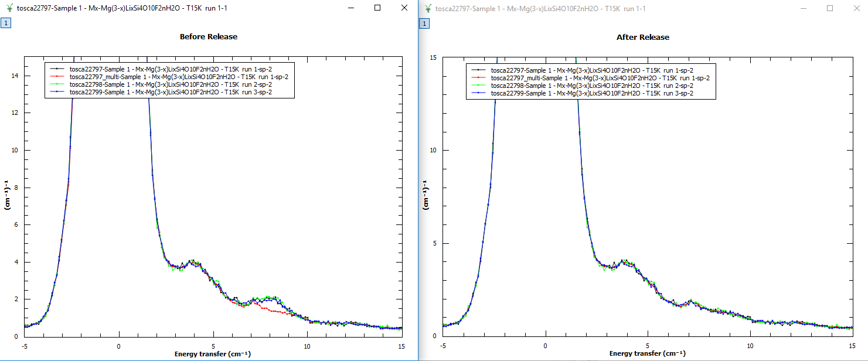Click the black line sample beside tosca22797 legend entry
Screen dimensions: 868x361
[57, 69]
